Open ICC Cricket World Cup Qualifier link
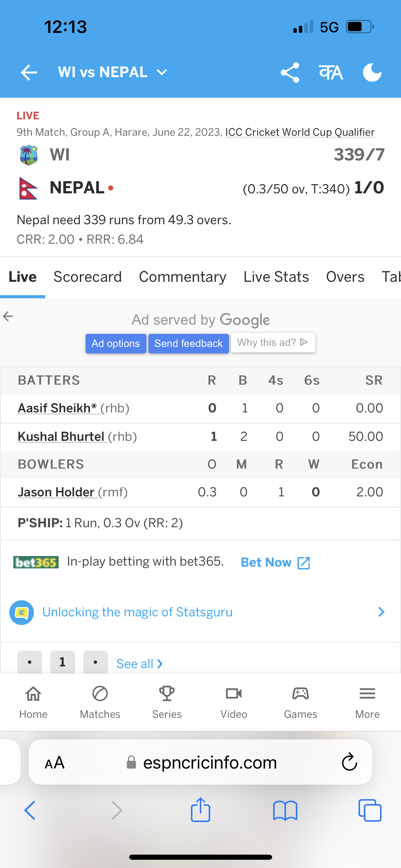 click(x=300, y=132)
